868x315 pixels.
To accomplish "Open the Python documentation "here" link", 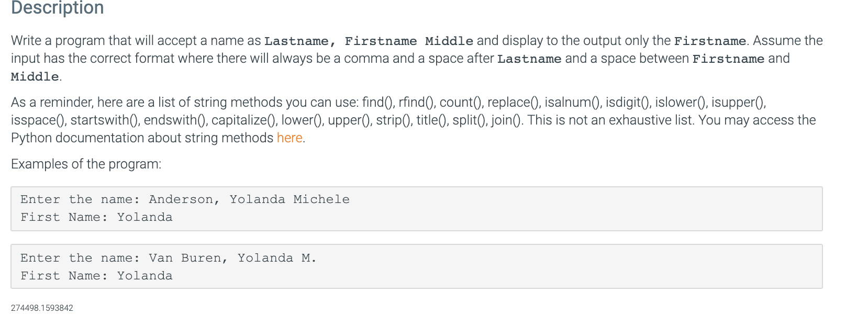I will 290,138.
